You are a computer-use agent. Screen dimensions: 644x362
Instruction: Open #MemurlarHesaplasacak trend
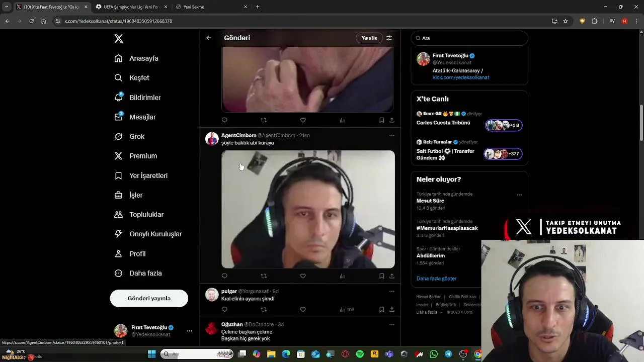click(447, 228)
